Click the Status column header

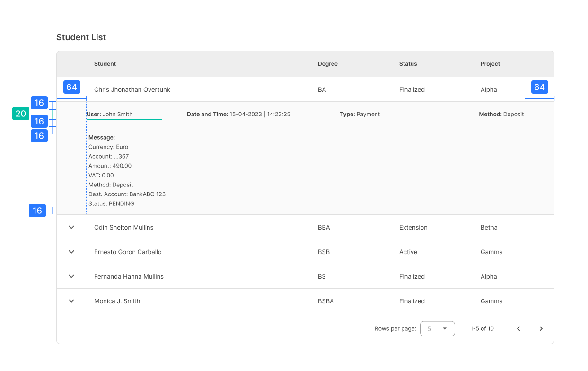(408, 64)
